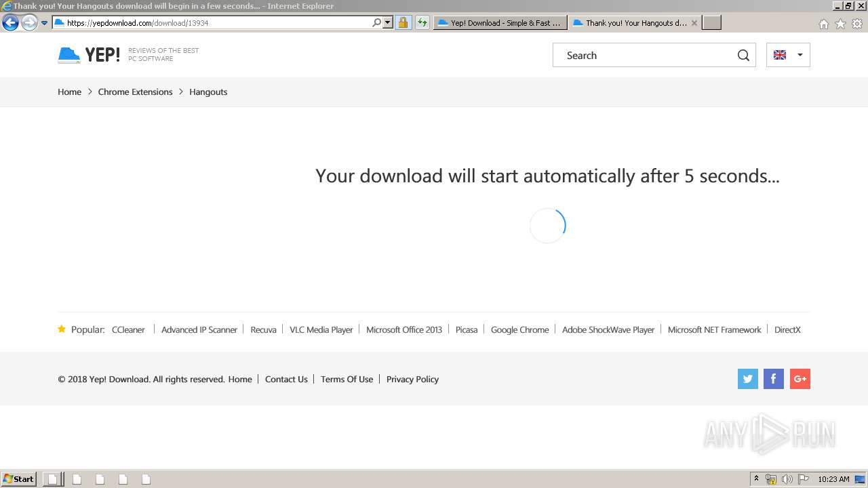Open the Terms Of Use footer link
The width and height of the screenshot is (868, 488).
tap(347, 380)
